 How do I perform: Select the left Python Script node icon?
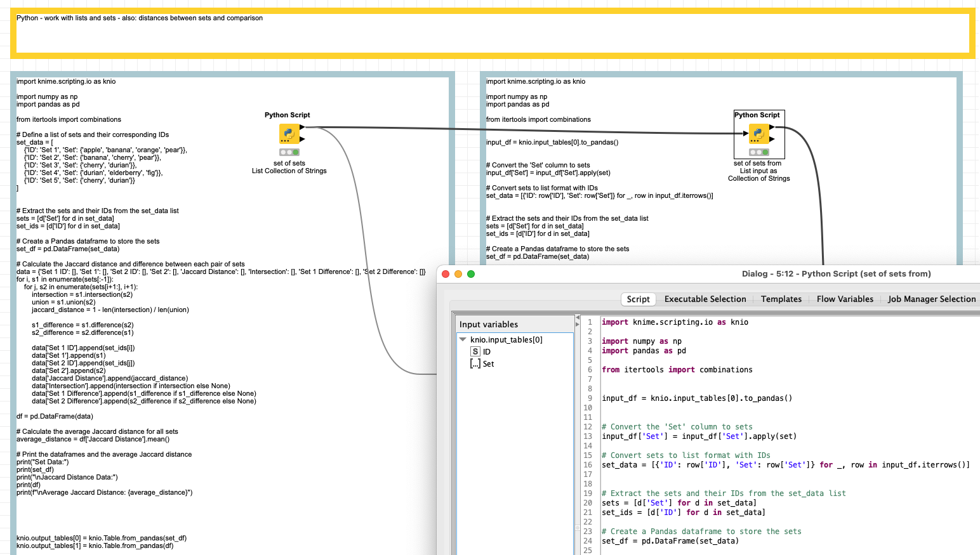pyautogui.click(x=289, y=134)
